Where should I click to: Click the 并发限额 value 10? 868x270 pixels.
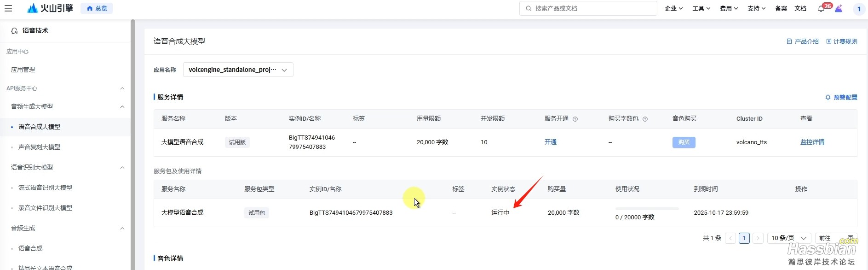(x=484, y=142)
